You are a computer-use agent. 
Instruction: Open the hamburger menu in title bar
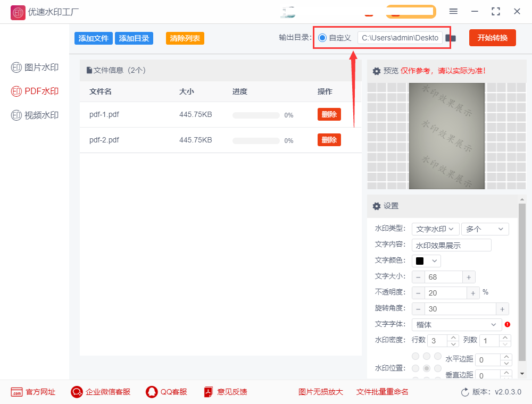pyautogui.click(x=453, y=12)
